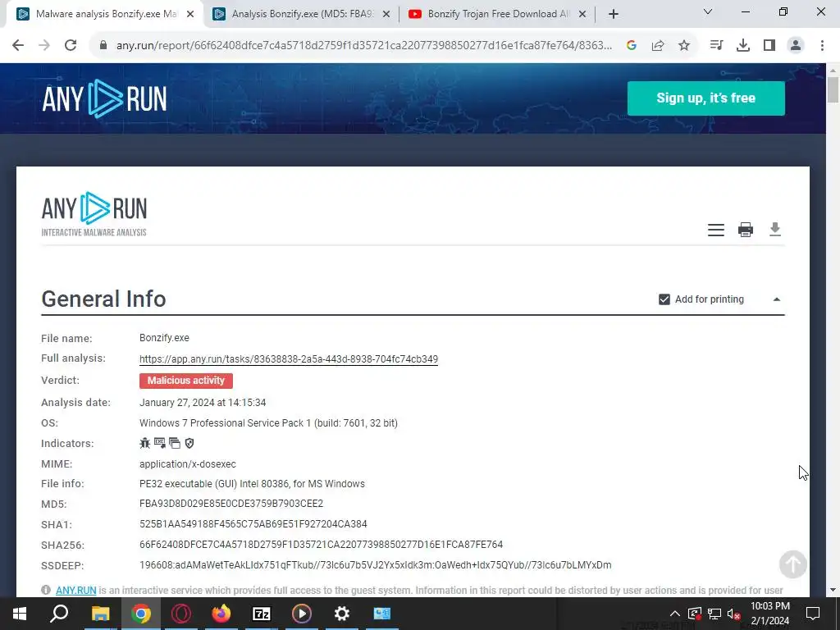The image size is (840, 630).
Task: Click the Windows 7 Professional OS value
Action: [268, 423]
